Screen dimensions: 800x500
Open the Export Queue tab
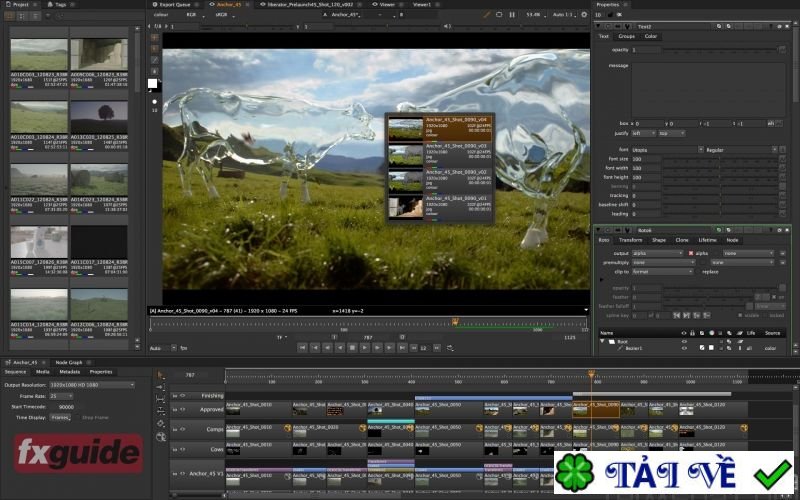point(174,4)
